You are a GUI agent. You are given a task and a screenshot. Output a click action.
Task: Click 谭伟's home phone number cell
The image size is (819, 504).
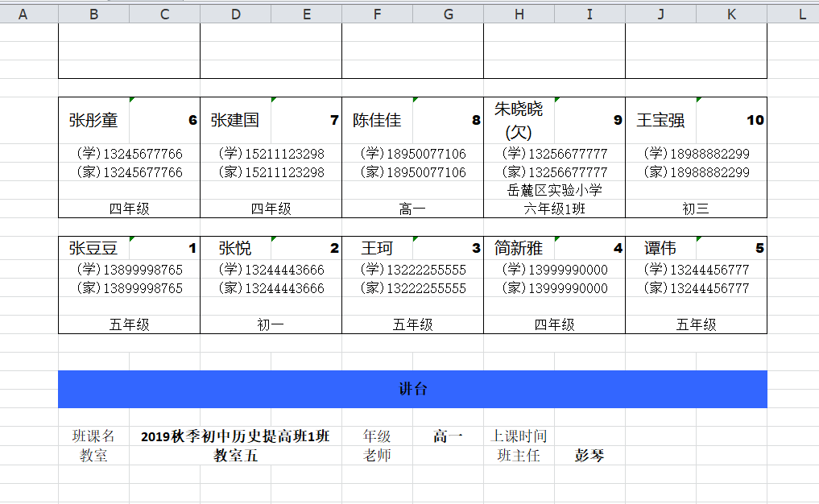pos(696,288)
